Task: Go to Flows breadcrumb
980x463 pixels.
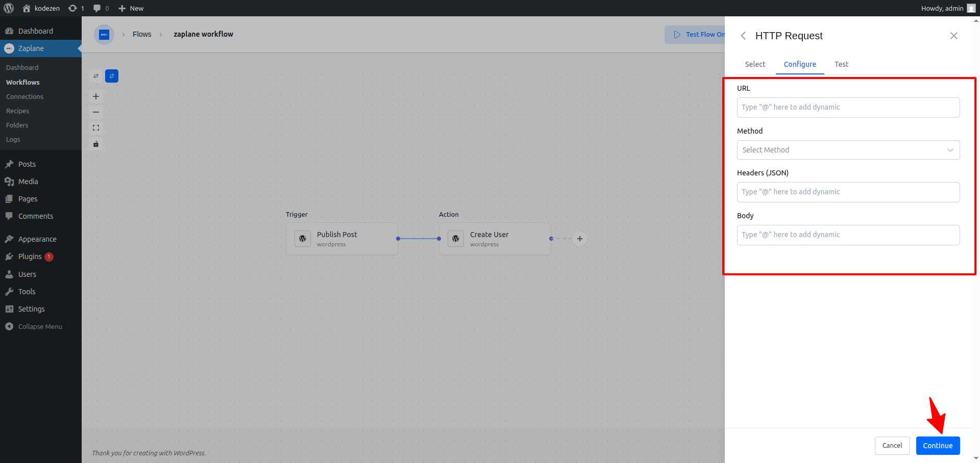Action: coord(142,34)
